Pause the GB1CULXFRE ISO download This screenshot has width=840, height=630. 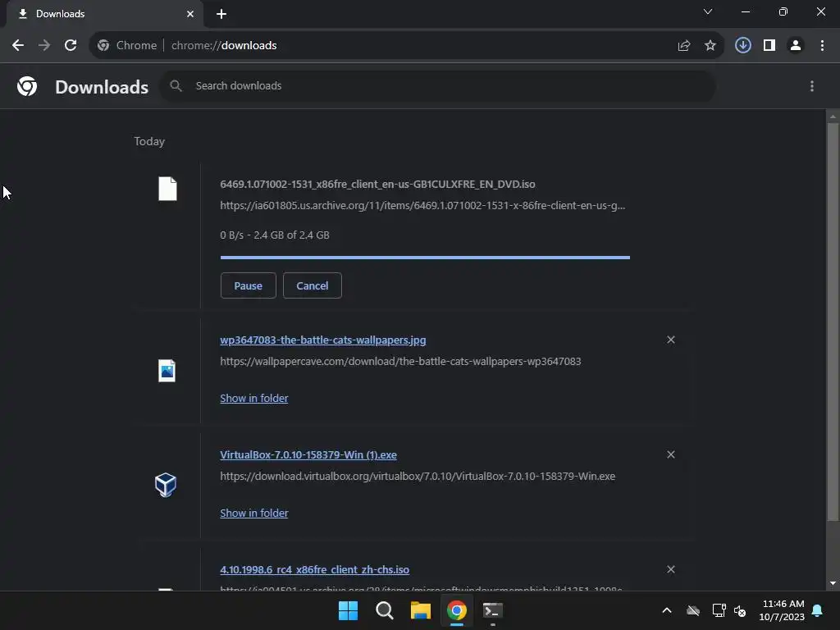pyautogui.click(x=248, y=285)
